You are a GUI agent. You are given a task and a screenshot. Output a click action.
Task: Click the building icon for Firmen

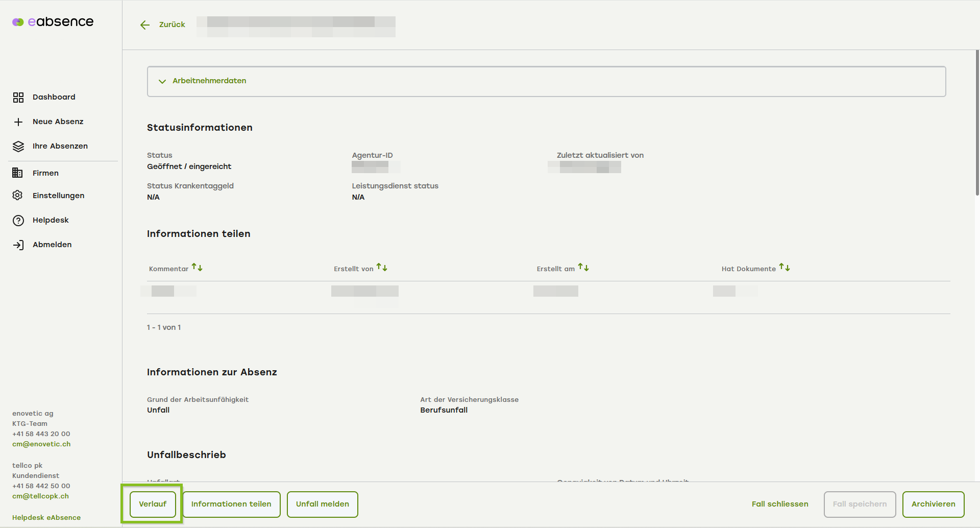[17, 173]
